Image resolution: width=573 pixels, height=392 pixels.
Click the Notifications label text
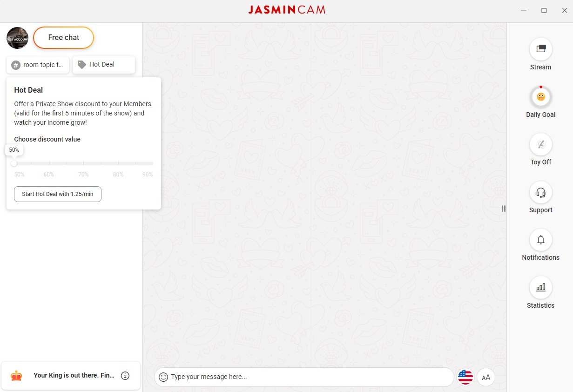coord(540,257)
